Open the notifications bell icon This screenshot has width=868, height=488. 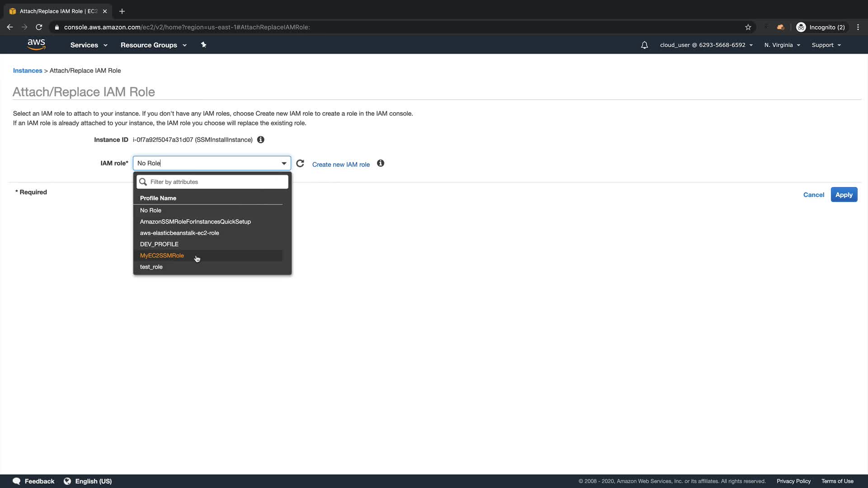point(644,45)
